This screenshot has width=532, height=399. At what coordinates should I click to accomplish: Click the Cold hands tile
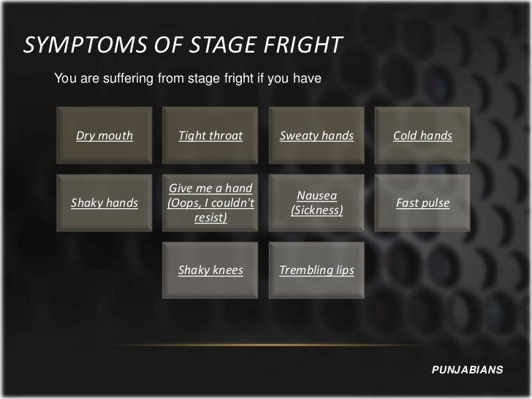pos(422,135)
